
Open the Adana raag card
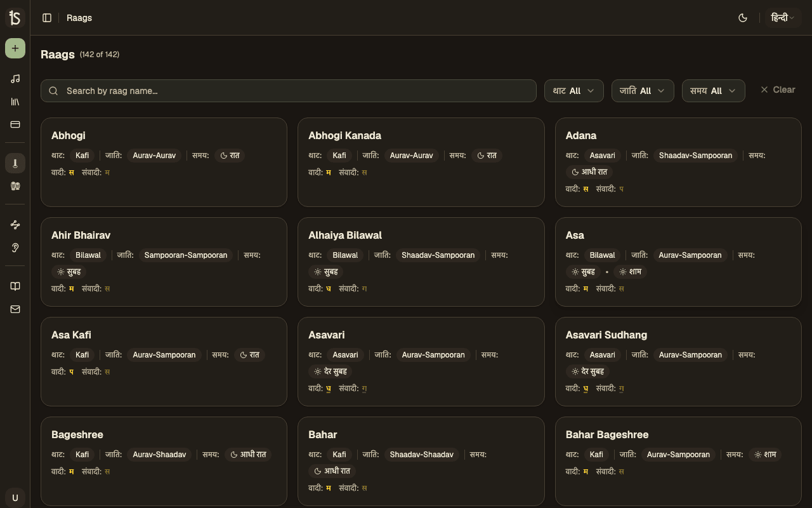[678, 162]
